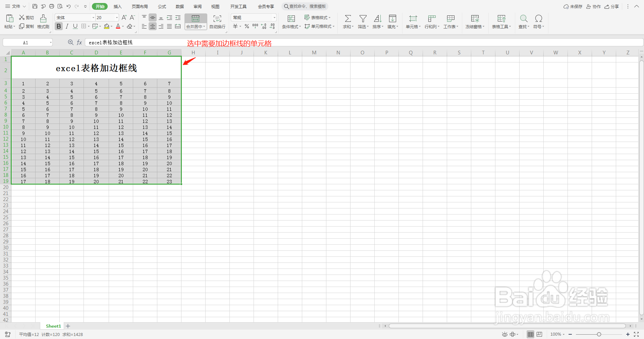Switch to the Developer Tools (开发工具) tab
Image resolution: width=644 pixels, height=339 pixels.
(238, 6)
